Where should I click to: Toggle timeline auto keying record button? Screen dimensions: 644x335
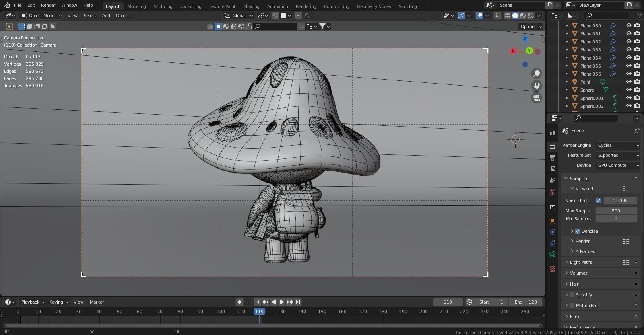pyautogui.click(x=239, y=302)
